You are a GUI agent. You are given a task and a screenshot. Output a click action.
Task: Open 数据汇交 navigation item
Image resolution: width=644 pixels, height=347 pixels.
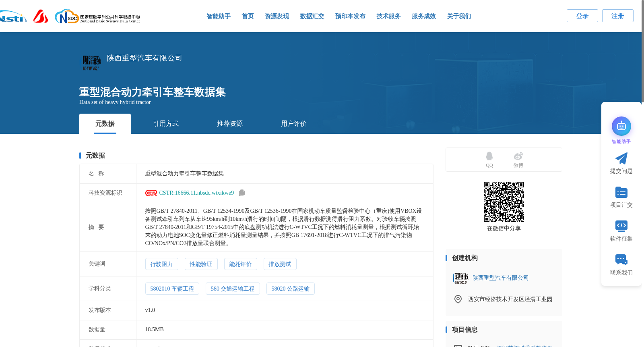312,16
